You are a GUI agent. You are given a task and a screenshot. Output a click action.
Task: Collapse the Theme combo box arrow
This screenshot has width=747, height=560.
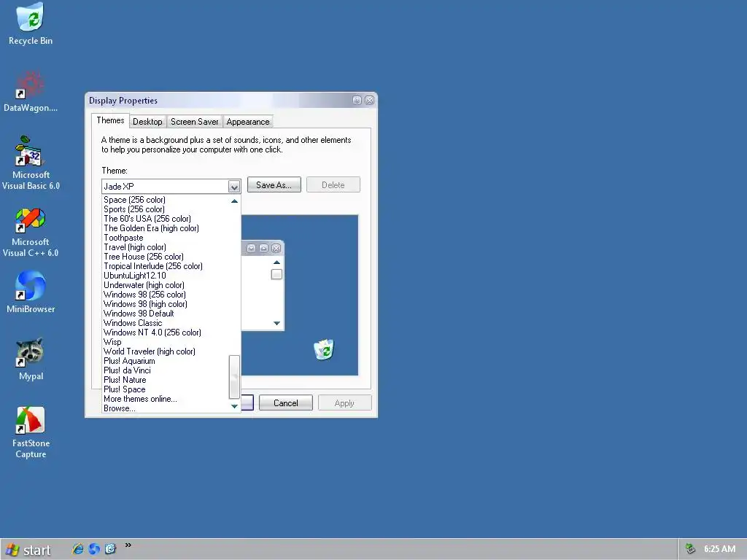(234, 186)
